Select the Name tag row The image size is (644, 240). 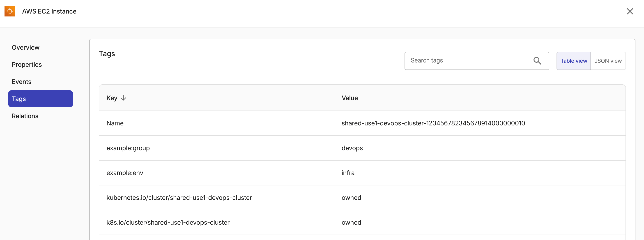coord(115,123)
